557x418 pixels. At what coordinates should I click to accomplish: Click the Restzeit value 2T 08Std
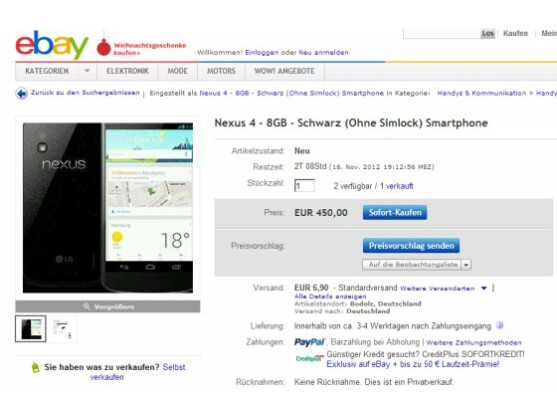310,166
